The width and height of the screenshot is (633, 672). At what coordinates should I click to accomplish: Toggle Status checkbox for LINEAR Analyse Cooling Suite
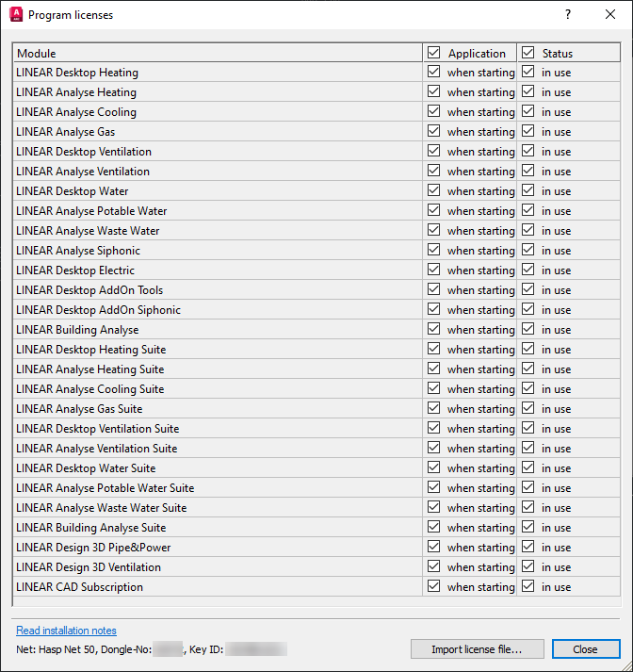[527, 388]
